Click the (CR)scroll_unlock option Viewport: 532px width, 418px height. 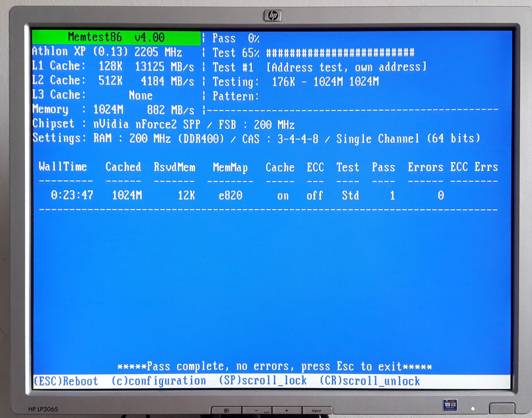[370, 381]
